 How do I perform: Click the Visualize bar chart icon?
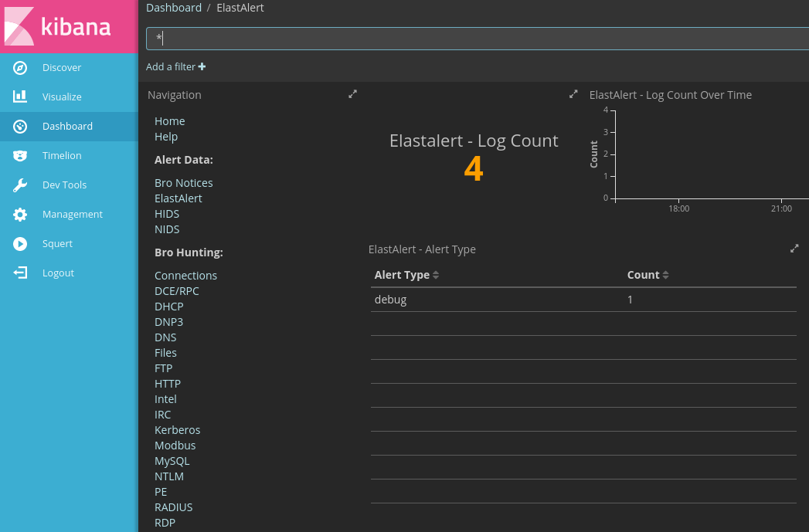pos(20,97)
